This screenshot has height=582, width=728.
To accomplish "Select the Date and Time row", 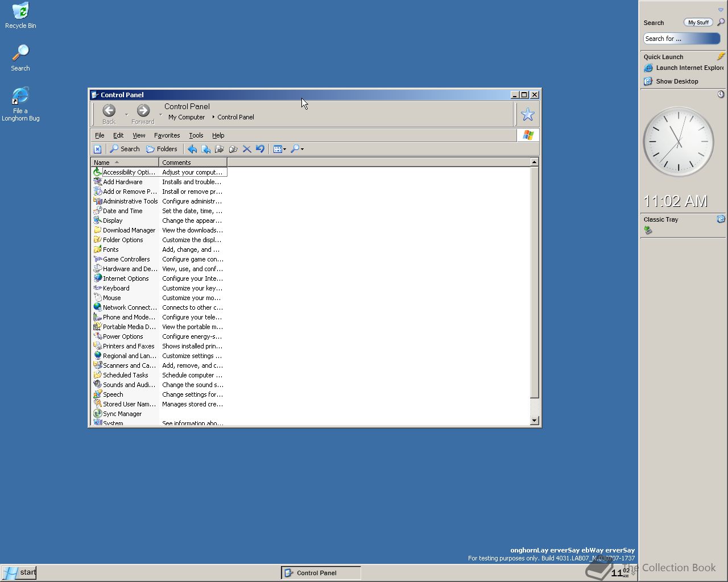I will click(x=159, y=211).
